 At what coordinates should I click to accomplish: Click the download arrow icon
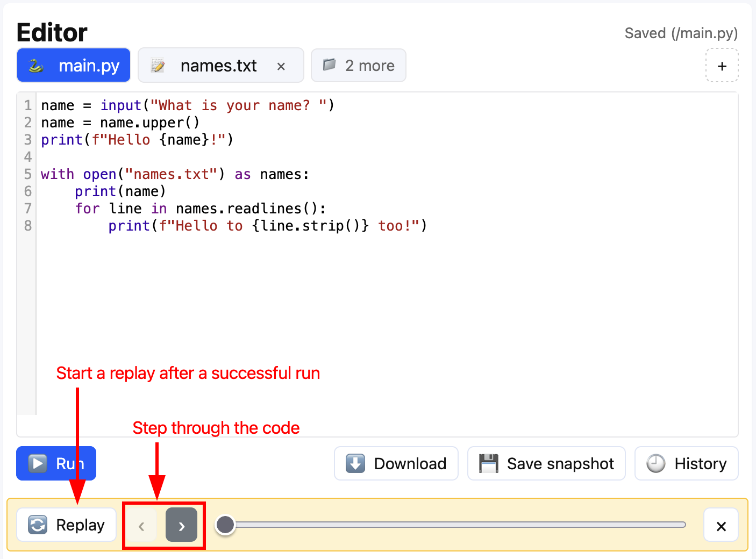point(355,463)
